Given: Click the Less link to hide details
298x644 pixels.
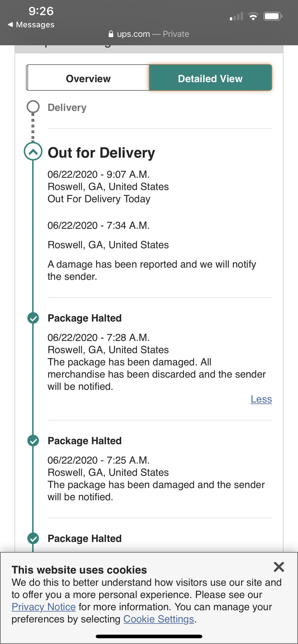Looking at the screenshot, I should point(261,399).
